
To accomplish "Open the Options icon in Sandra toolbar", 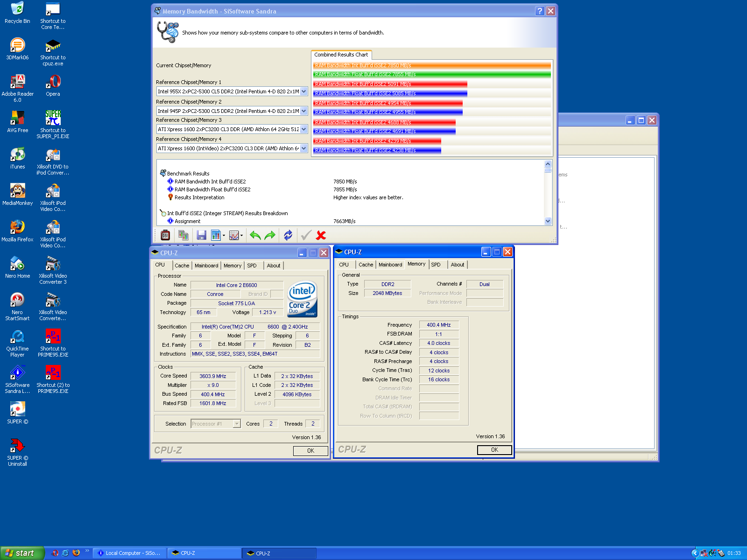I will coord(165,235).
